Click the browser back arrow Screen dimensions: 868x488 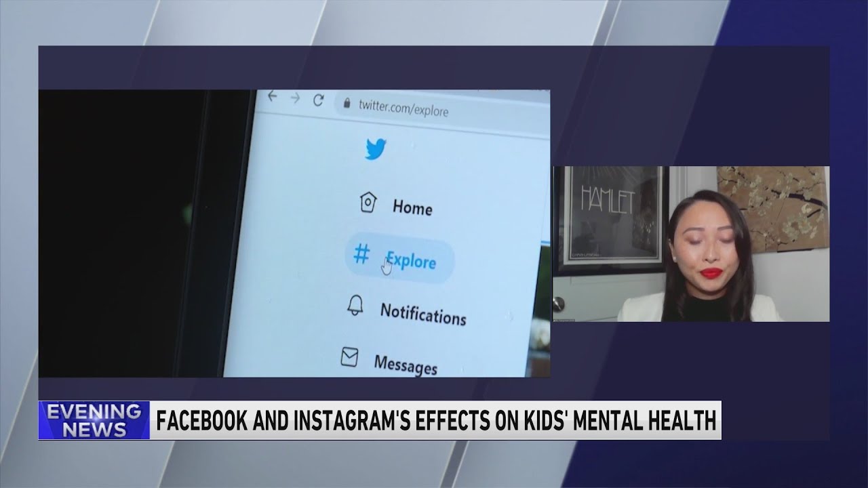click(x=273, y=96)
